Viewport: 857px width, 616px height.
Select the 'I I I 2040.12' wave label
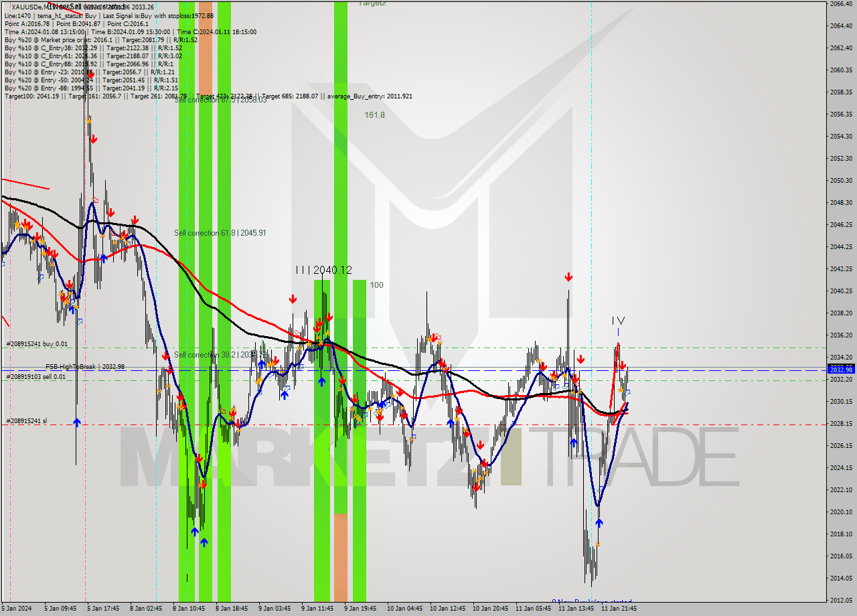pos(324,270)
